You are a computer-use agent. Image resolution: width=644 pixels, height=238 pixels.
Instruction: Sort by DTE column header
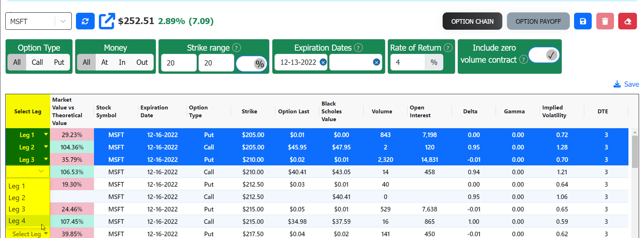coord(603,111)
